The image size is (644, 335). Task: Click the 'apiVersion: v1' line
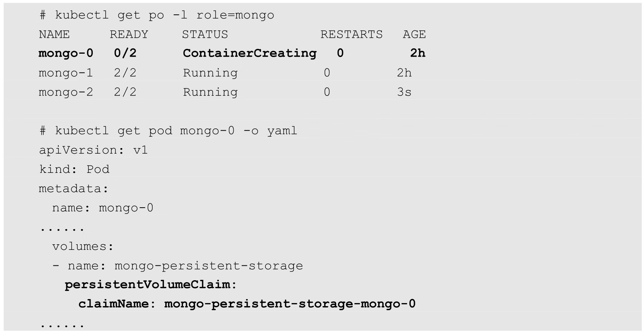93,150
